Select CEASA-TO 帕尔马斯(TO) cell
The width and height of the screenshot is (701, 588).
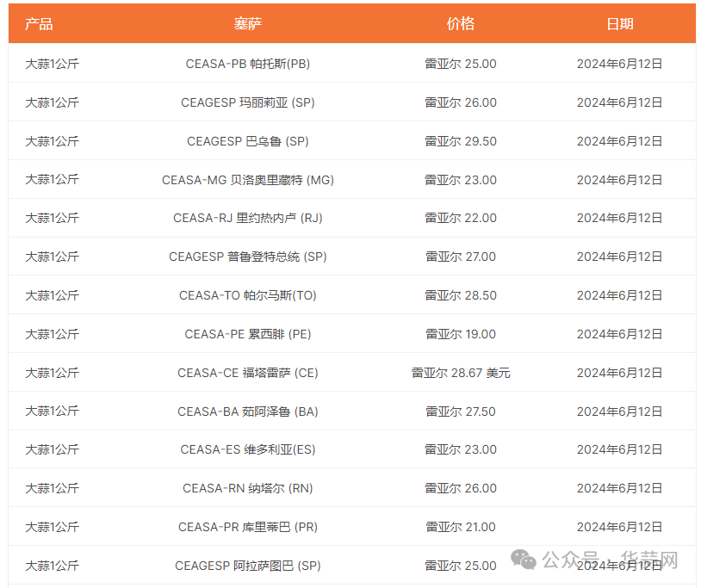click(x=248, y=295)
